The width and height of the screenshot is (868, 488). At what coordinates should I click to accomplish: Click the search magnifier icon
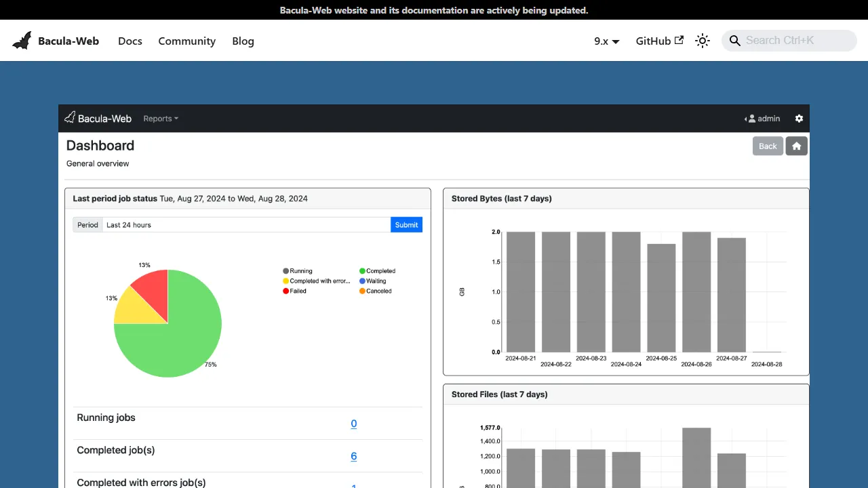coord(734,41)
